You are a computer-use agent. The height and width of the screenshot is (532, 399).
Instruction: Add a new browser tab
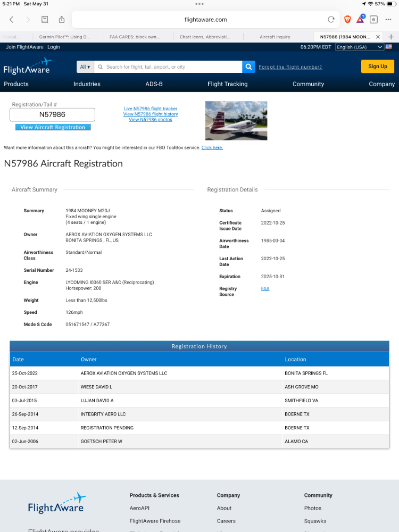click(391, 37)
